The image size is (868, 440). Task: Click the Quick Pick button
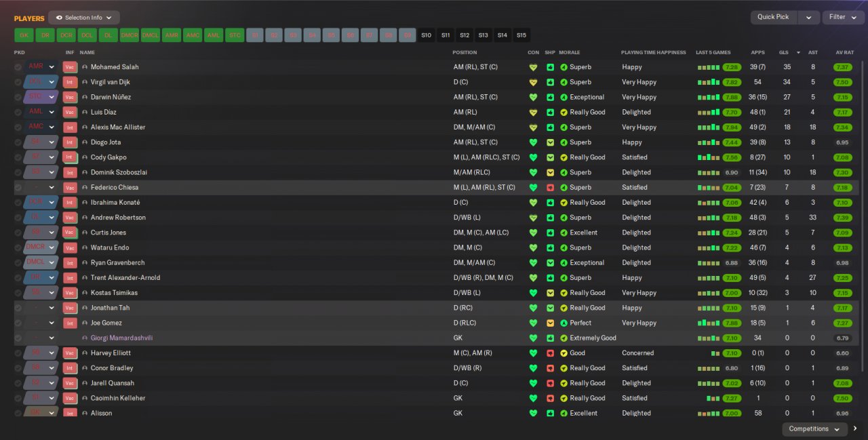coord(773,18)
